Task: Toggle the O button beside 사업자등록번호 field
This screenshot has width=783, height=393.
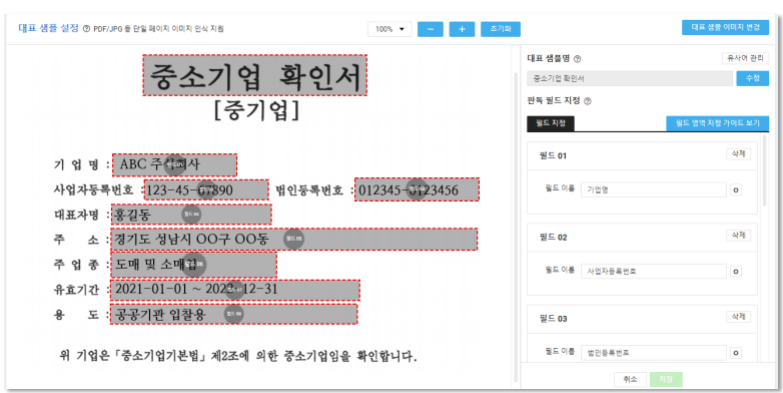Action: pyautogui.click(x=736, y=272)
